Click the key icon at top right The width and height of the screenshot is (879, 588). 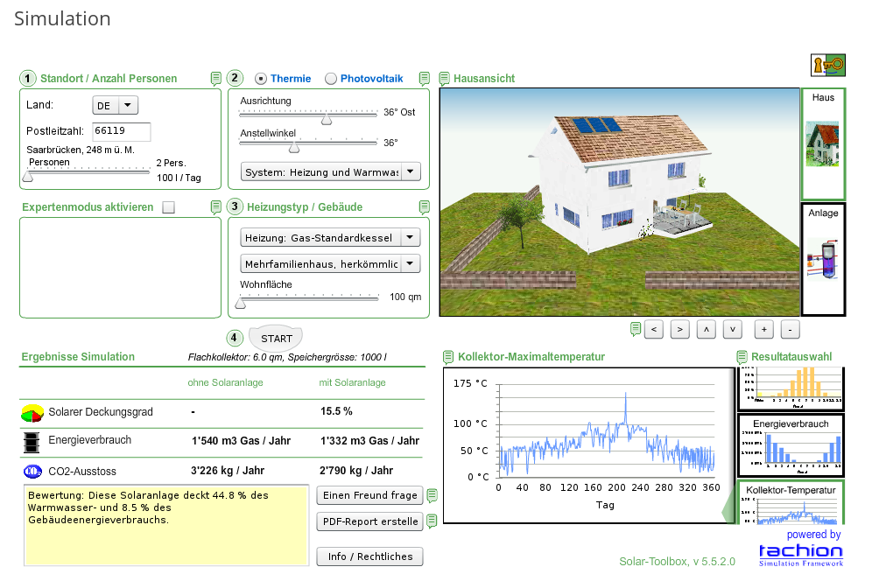point(827,65)
